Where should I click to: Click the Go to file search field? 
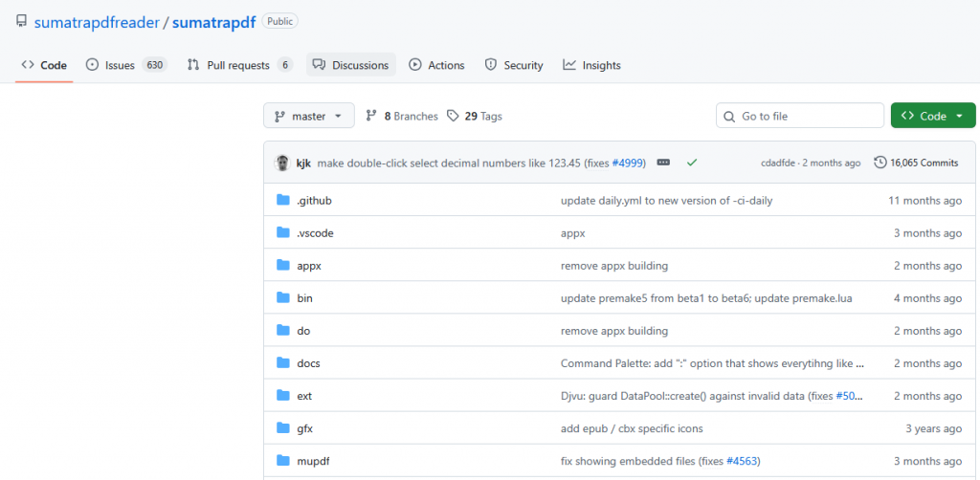(800, 116)
